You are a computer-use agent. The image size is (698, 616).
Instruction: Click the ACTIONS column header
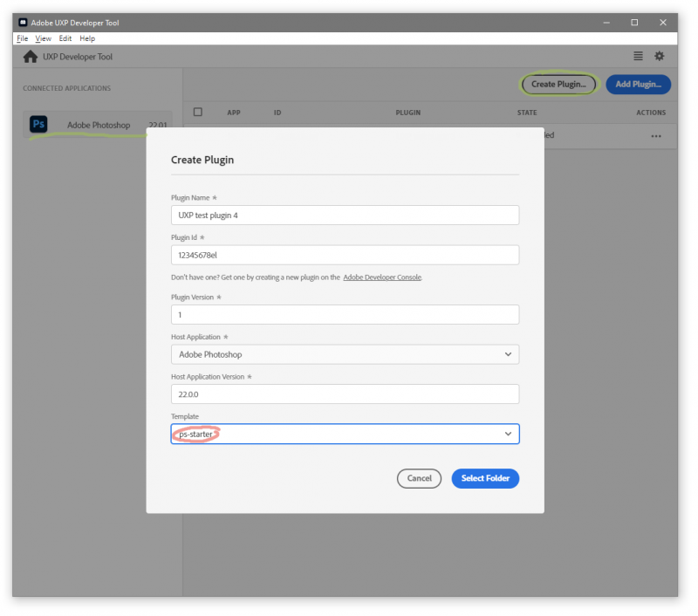coord(651,113)
